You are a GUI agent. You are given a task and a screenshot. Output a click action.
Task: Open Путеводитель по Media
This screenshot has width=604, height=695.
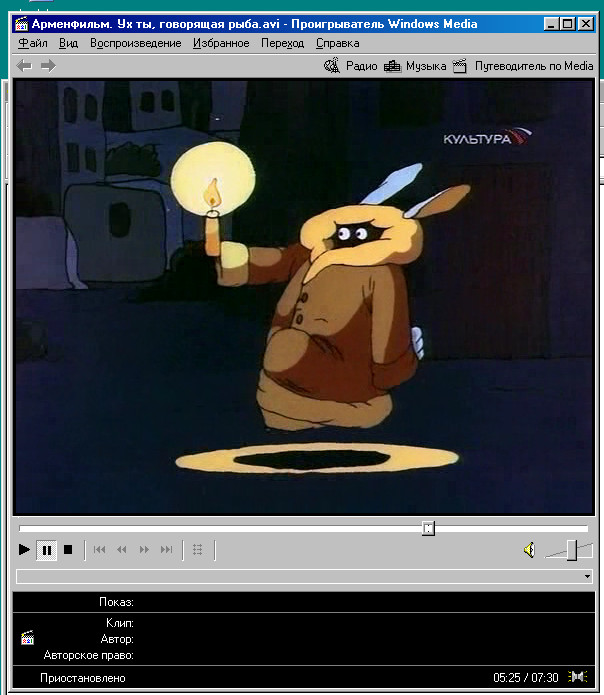pos(523,66)
